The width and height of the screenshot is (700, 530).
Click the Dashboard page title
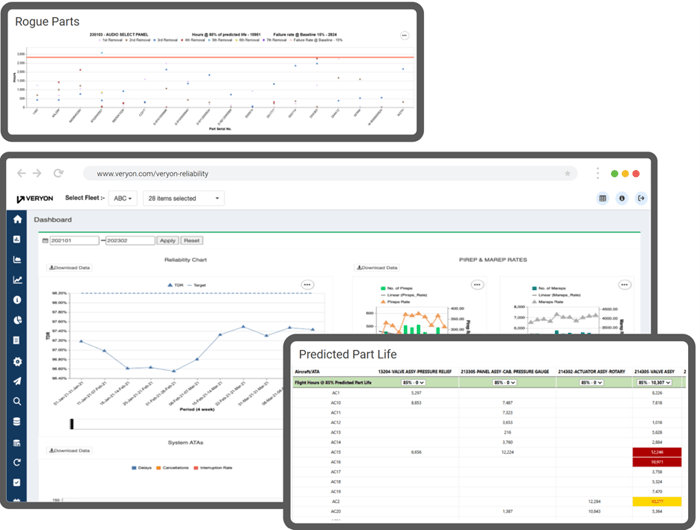[53, 220]
